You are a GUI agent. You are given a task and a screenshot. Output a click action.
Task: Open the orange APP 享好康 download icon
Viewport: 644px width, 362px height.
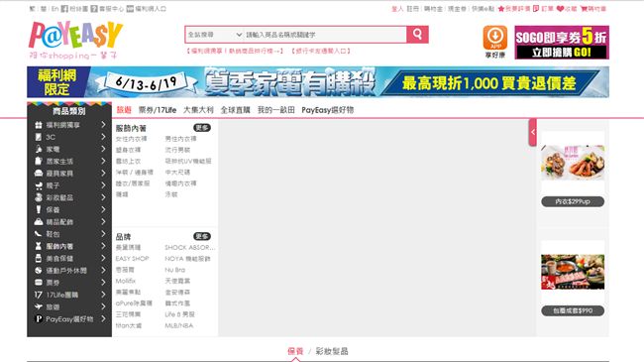[495, 42]
